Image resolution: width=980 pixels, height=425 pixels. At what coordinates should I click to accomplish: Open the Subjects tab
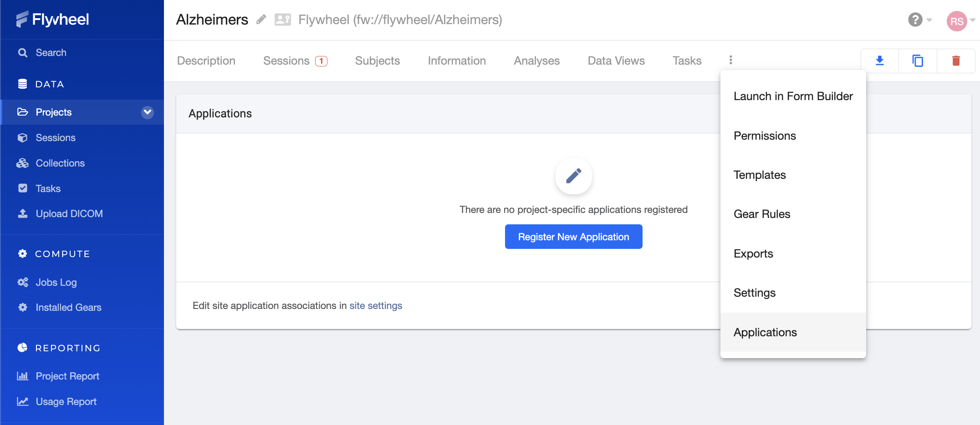pyautogui.click(x=378, y=61)
